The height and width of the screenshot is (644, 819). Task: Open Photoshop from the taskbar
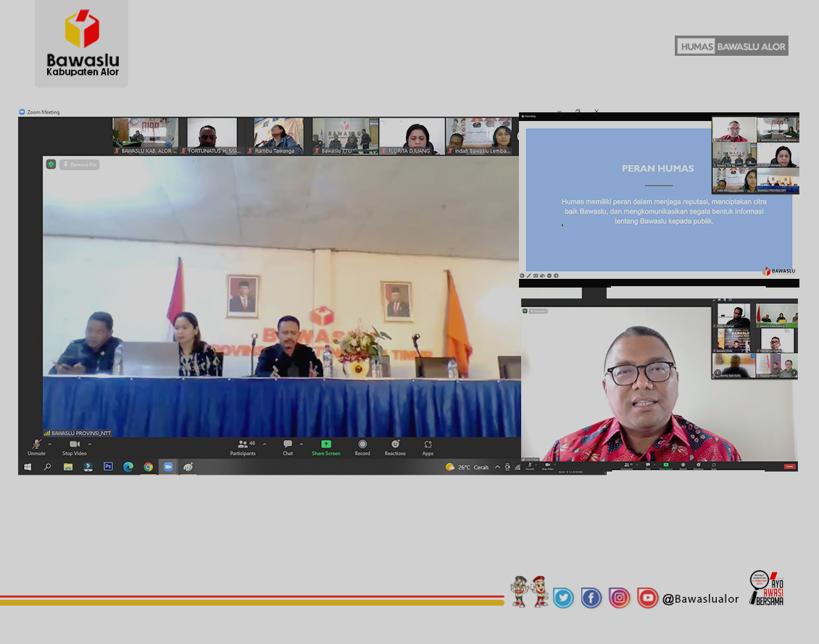108,467
